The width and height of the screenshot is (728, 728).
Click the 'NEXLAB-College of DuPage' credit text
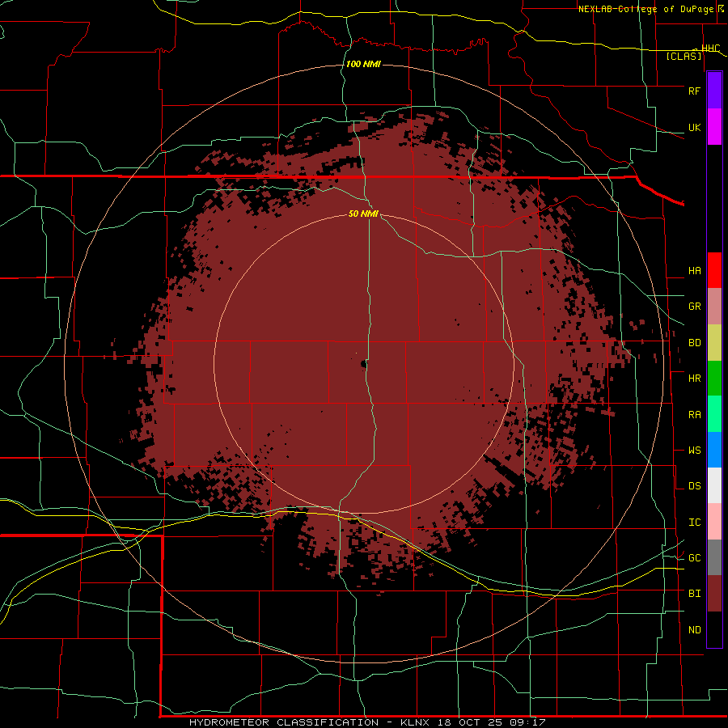tap(648, 9)
